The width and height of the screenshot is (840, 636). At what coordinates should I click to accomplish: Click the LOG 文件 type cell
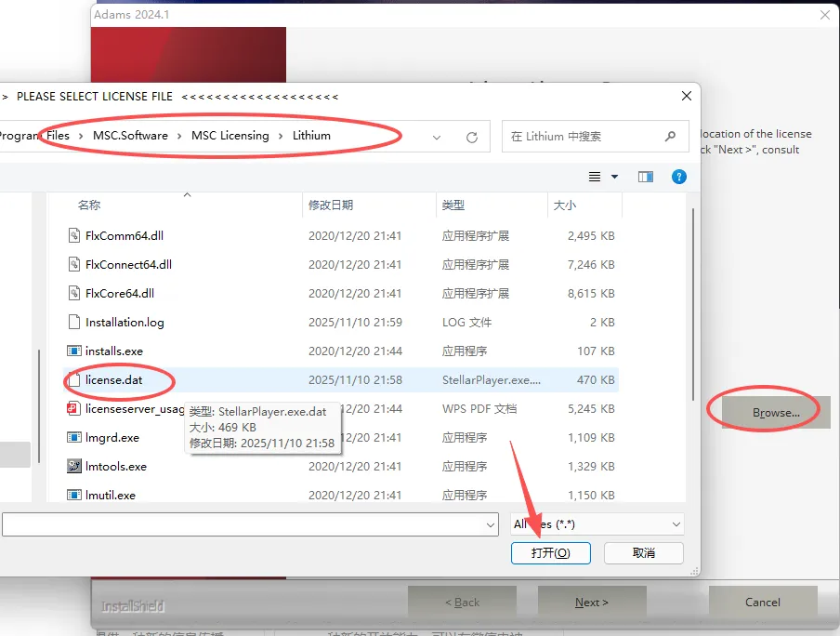coord(466,323)
